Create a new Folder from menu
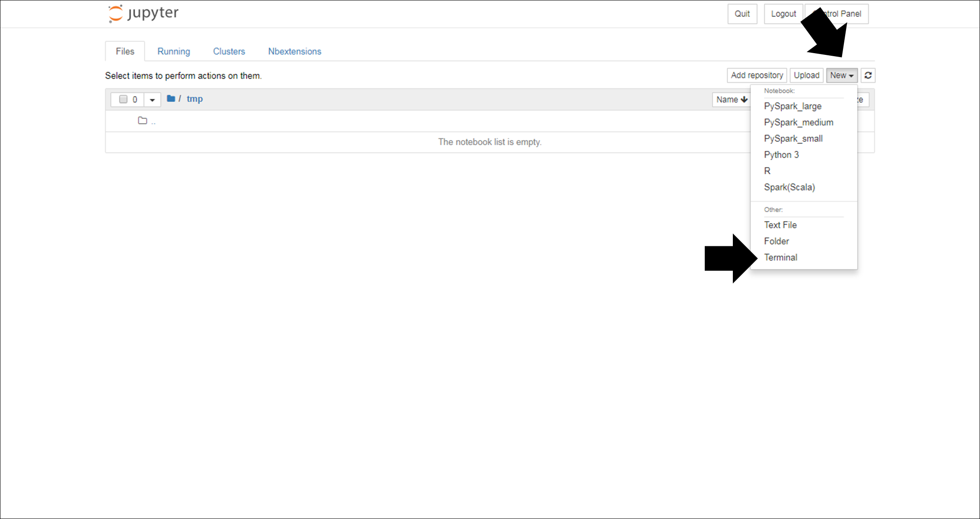Viewport: 980px width, 519px height. (776, 241)
